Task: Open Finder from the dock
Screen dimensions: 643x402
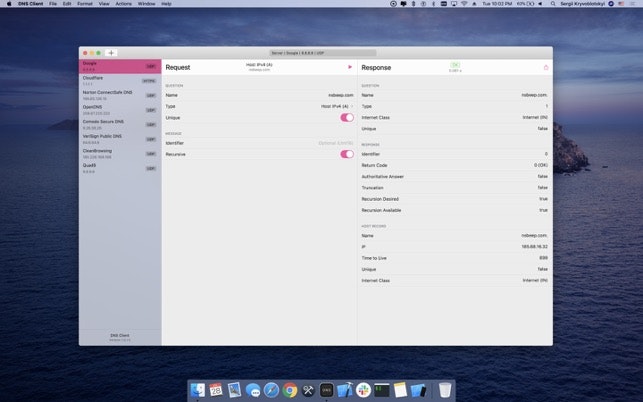Action: click(x=198, y=390)
